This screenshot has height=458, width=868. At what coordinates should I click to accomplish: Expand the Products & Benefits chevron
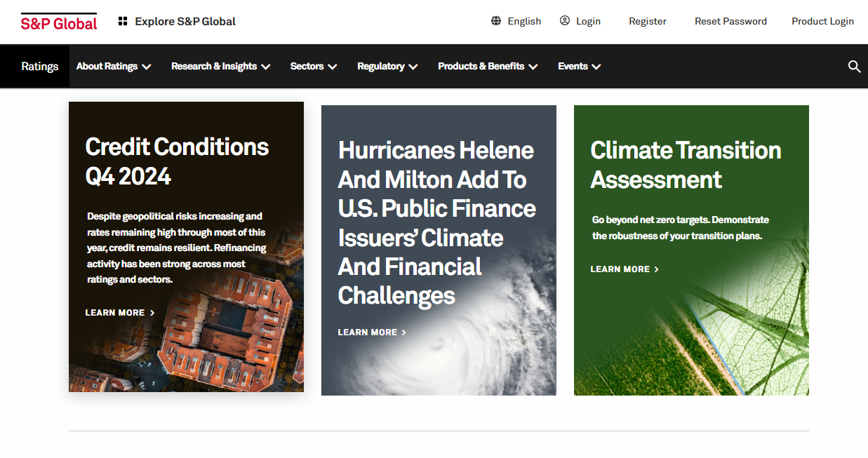tap(533, 67)
